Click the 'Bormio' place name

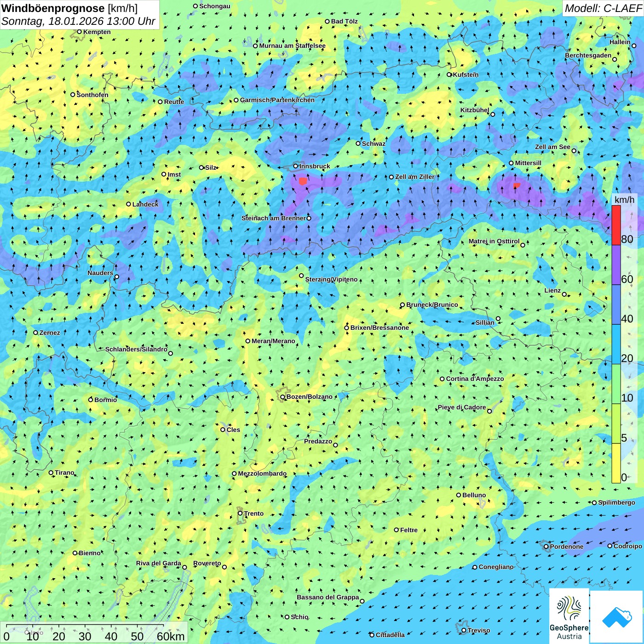pos(105,400)
